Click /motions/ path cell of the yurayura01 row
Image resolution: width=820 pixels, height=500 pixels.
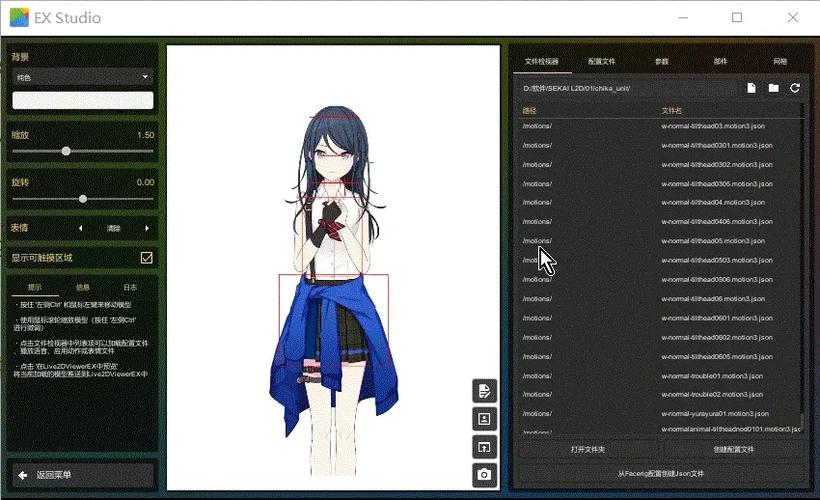(x=537, y=413)
